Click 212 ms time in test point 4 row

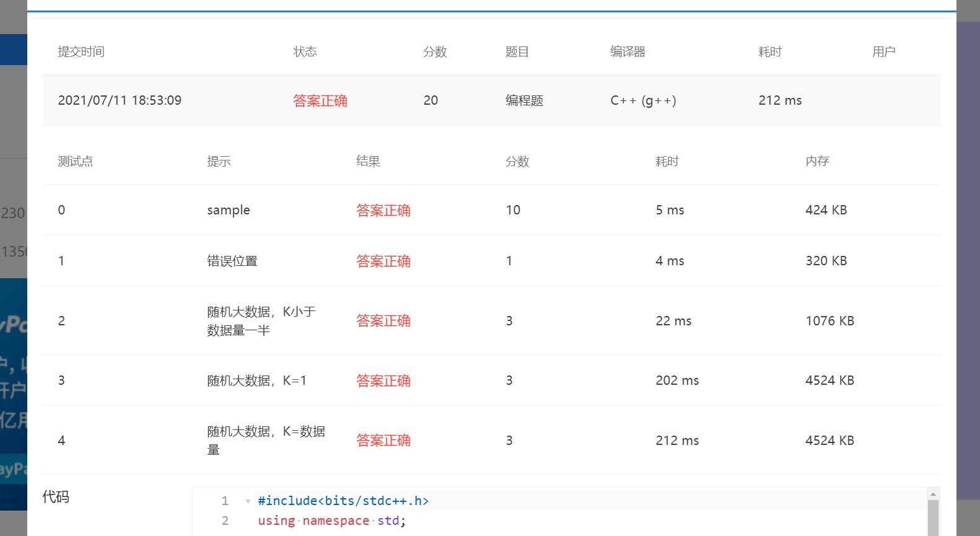point(677,441)
